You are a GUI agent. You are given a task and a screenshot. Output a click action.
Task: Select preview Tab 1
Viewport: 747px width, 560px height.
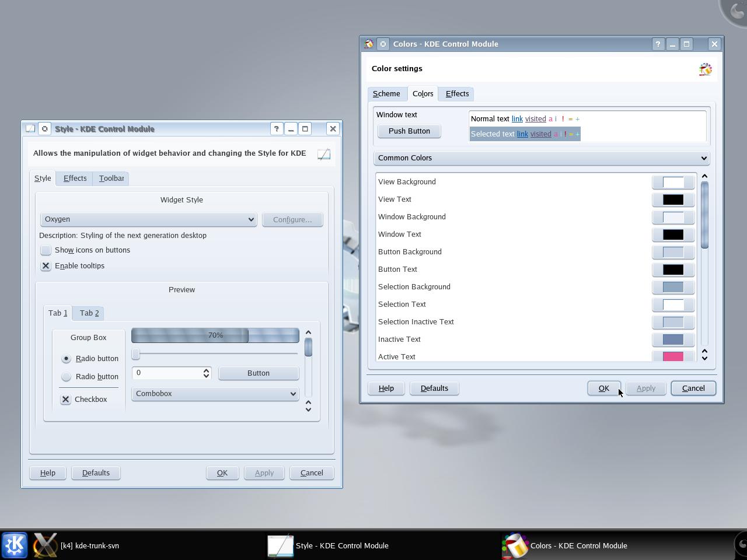coord(58,313)
